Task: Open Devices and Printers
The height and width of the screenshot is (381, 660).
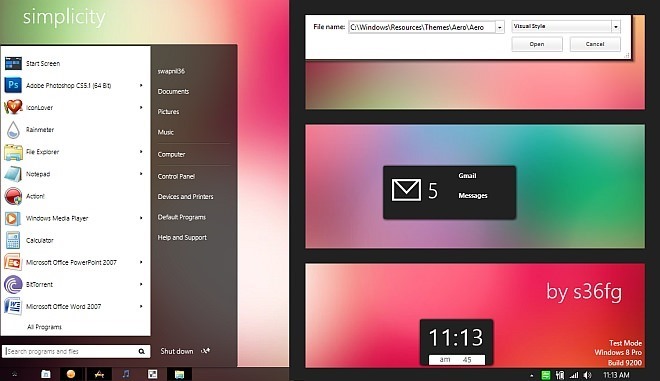Action: tap(186, 197)
